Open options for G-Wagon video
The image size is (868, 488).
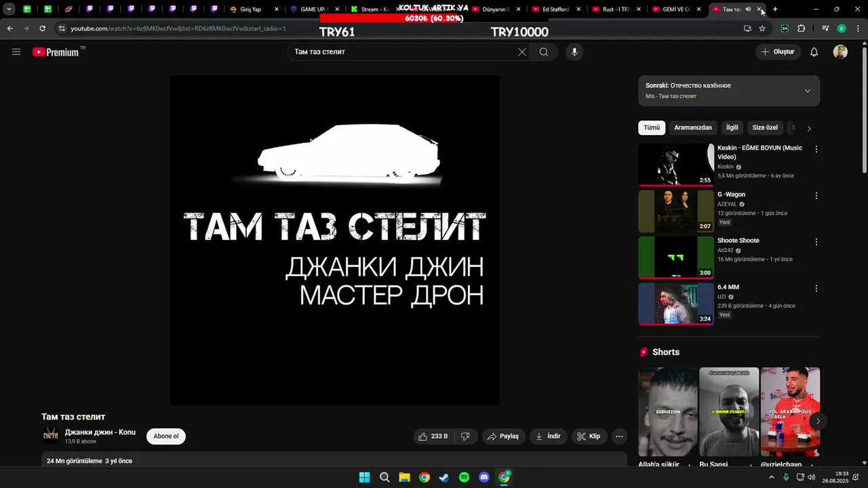[816, 196]
